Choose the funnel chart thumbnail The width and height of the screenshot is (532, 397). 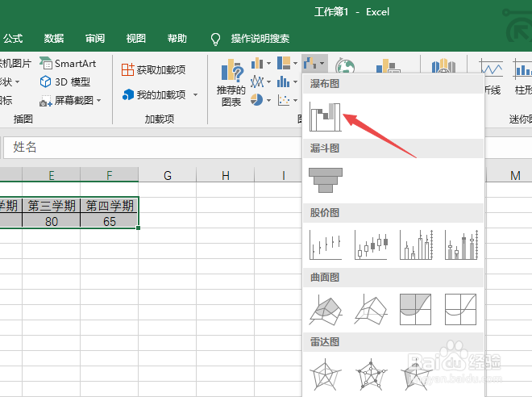[326, 180]
